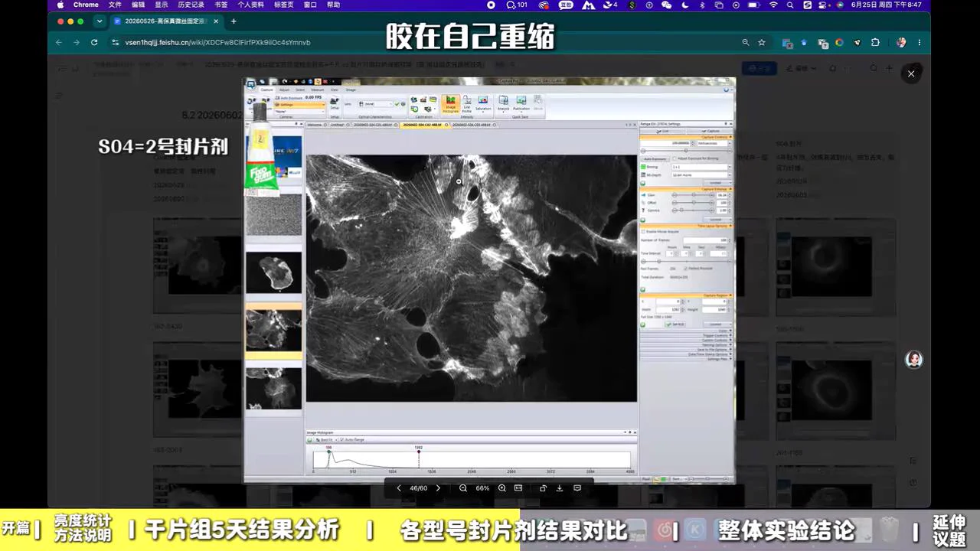Collapse the Time Lapse Options section header
Image resolution: width=980 pixels, height=551 pixels.
pos(686,226)
